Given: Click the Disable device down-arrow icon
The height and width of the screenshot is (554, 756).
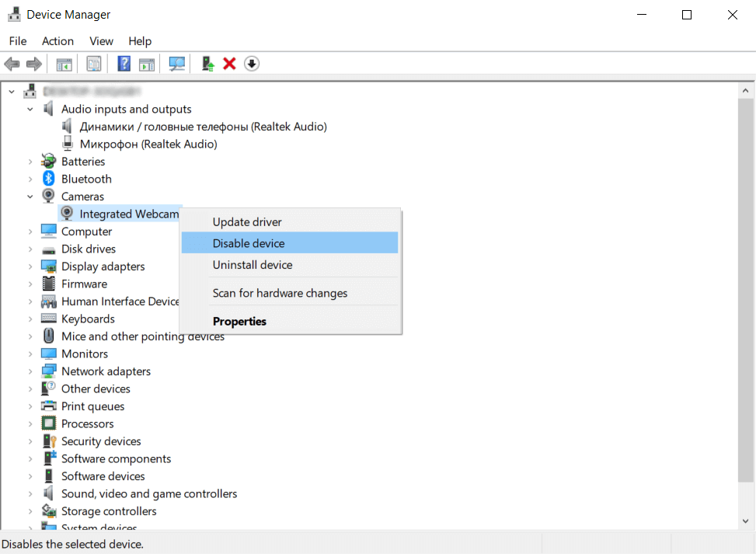Looking at the screenshot, I should 252,64.
